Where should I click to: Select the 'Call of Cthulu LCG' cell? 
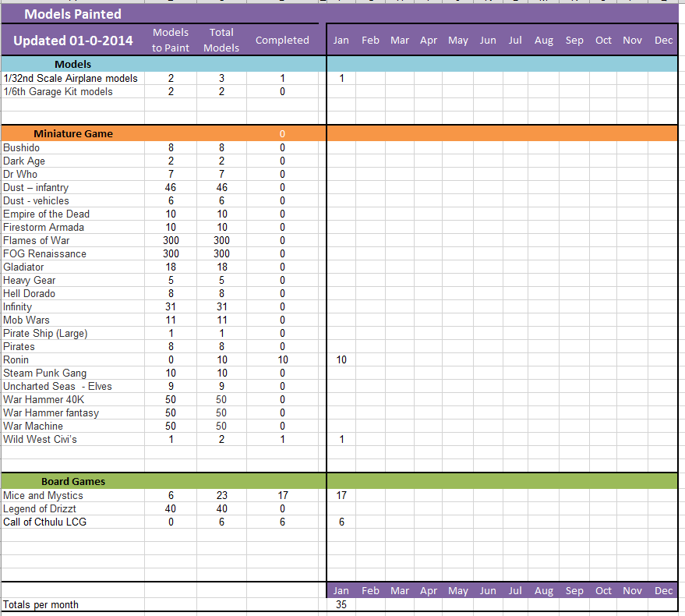pos(73,522)
